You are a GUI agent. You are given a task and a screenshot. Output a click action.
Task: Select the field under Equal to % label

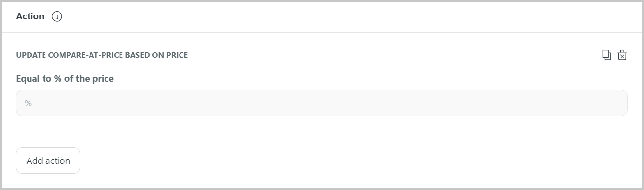point(322,103)
